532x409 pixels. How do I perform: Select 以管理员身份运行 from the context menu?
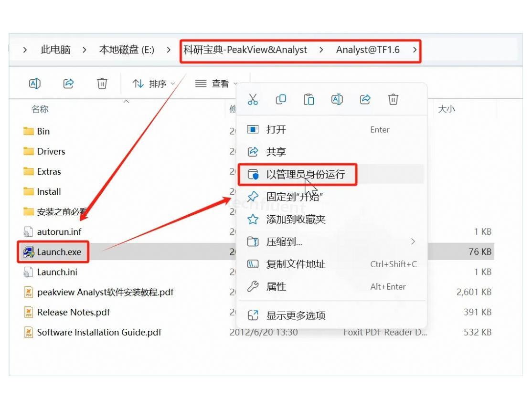[298, 175]
